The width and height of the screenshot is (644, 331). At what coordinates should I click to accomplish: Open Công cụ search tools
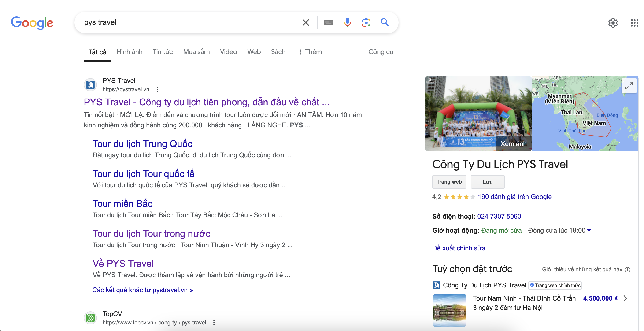[x=381, y=52]
